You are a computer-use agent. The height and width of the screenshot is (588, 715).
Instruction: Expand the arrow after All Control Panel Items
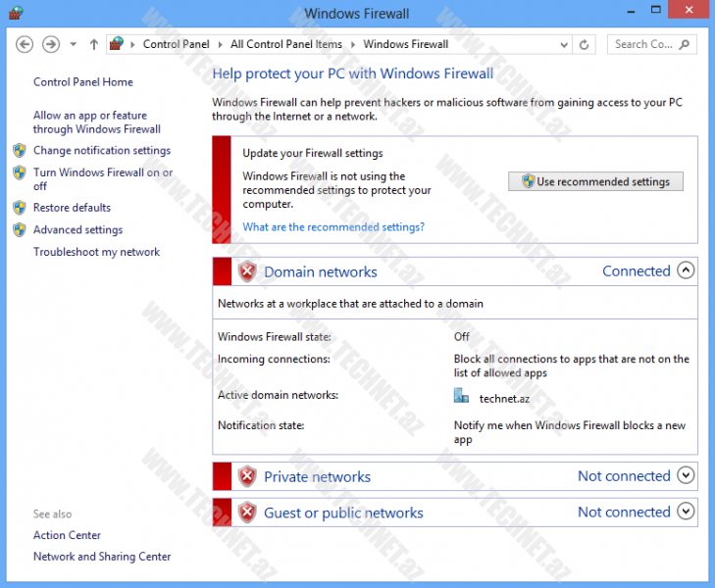(352, 45)
